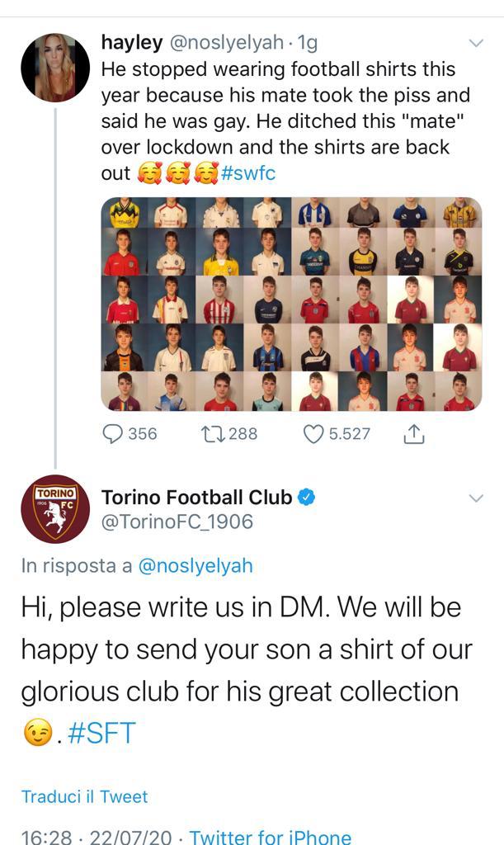Open the @TorinoFC_1906 handle

click(x=177, y=522)
